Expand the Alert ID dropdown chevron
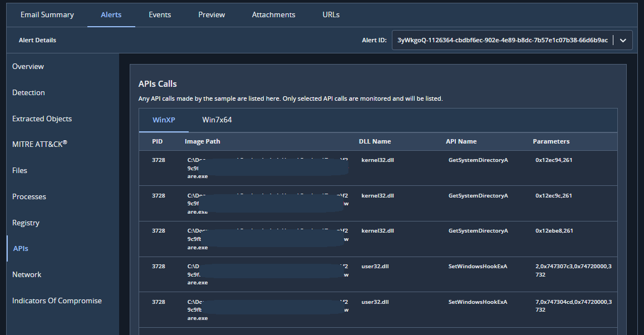Screen dimensions: 644x335 (x=623, y=40)
